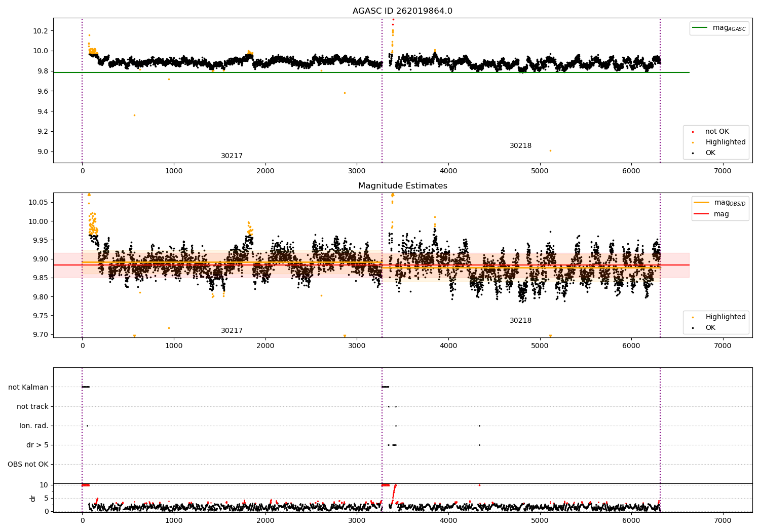Click the rotated 'dr' y-axis label
This screenshot has width=760, height=532.
(x=33, y=498)
